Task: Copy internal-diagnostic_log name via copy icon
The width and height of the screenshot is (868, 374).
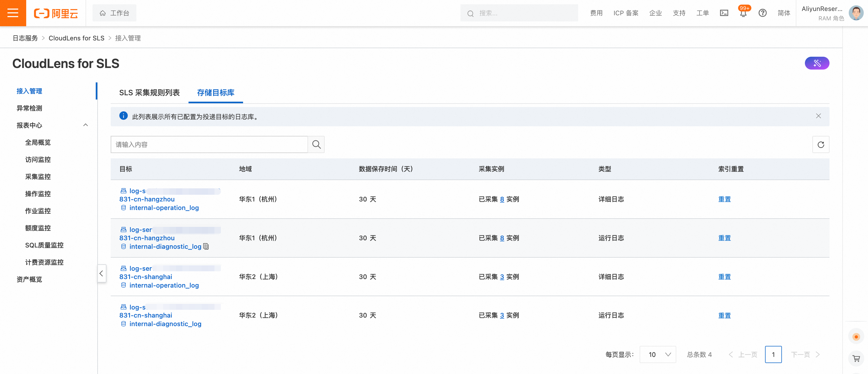Action: point(206,247)
